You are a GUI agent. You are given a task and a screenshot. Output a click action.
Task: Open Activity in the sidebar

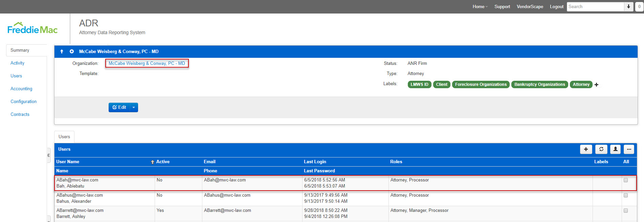(x=18, y=63)
